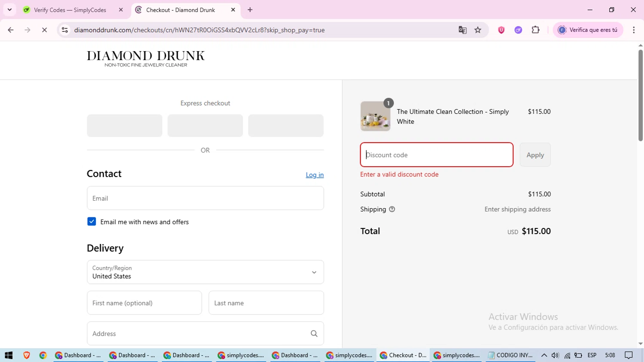Open the standalone Chrome taskbar icon
Viewport: 644px width, 362px height.
tap(43, 355)
